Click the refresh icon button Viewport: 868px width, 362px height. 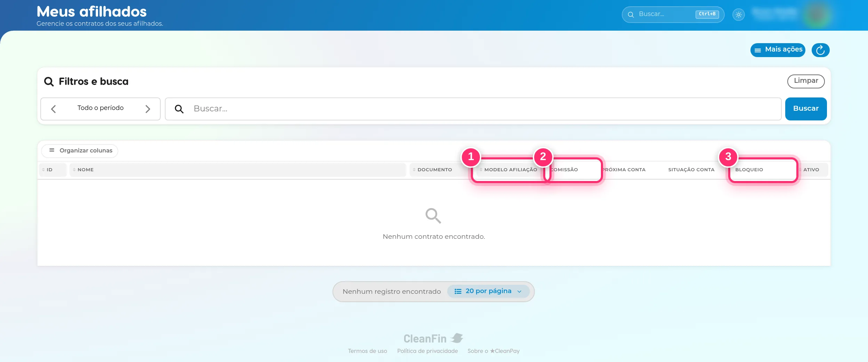coord(820,50)
